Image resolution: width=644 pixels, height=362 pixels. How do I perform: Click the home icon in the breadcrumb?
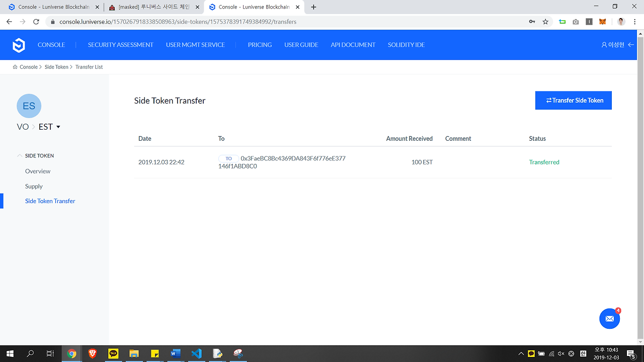15,66
